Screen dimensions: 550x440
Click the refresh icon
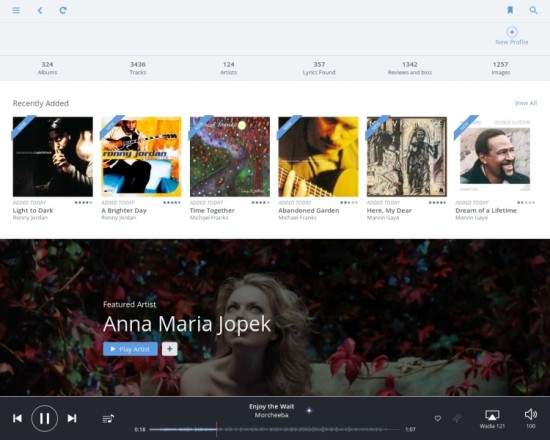click(63, 10)
